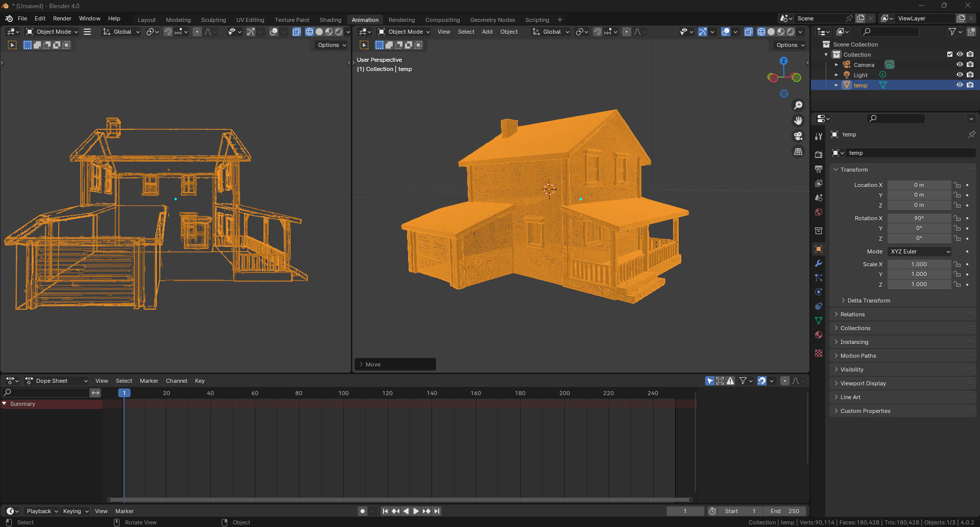Image resolution: width=980 pixels, height=527 pixels.
Task: Jump to the timeline's last frame
Action: click(437, 511)
